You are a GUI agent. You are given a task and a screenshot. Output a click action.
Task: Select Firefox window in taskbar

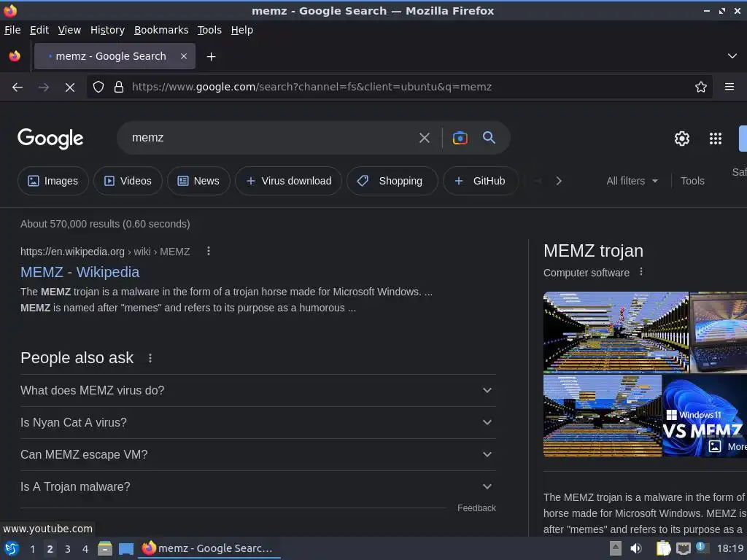pyautogui.click(x=209, y=548)
